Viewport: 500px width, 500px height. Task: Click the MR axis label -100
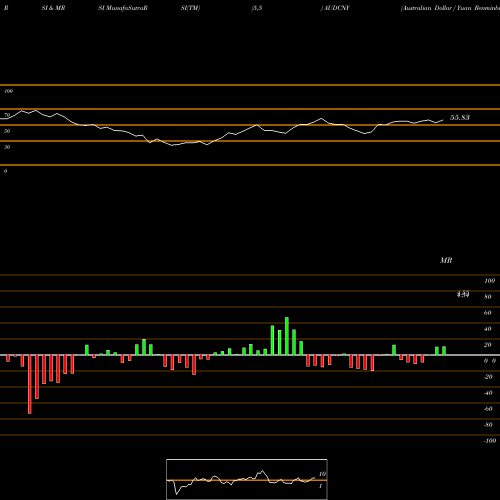tap(490, 441)
